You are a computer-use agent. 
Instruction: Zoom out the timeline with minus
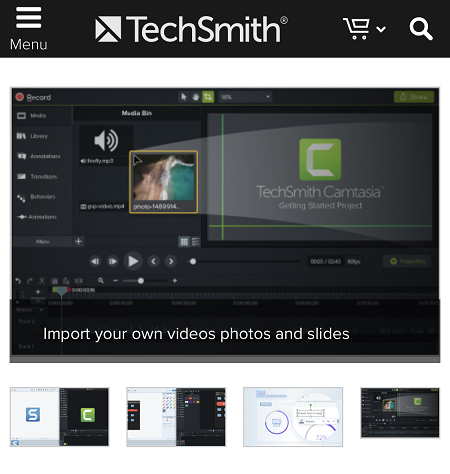[x=115, y=281]
